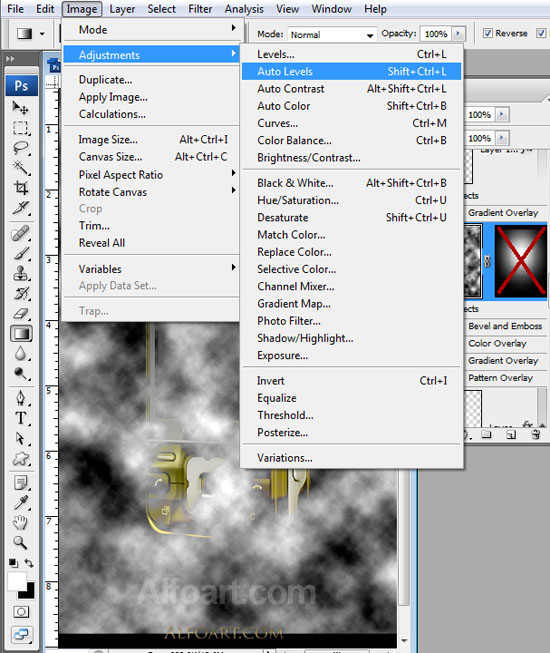Toggle the Reverse checkbox
This screenshot has height=653, width=550.
click(x=488, y=33)
